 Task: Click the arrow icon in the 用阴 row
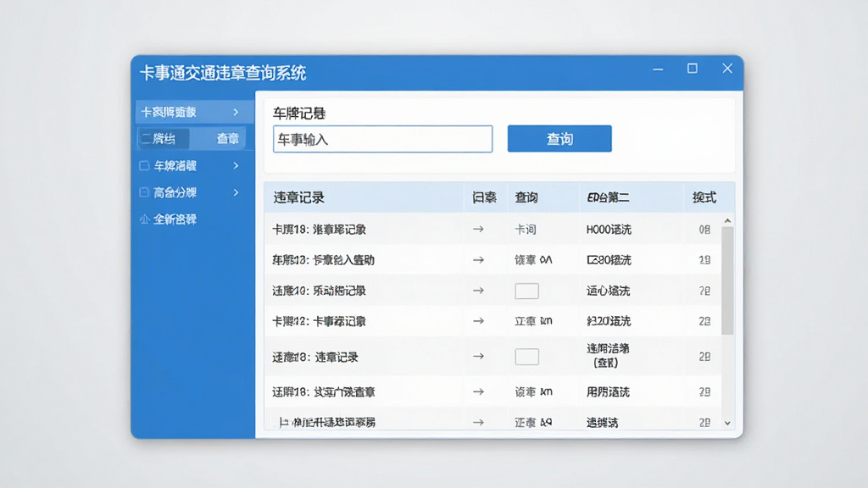coord(478,391)
